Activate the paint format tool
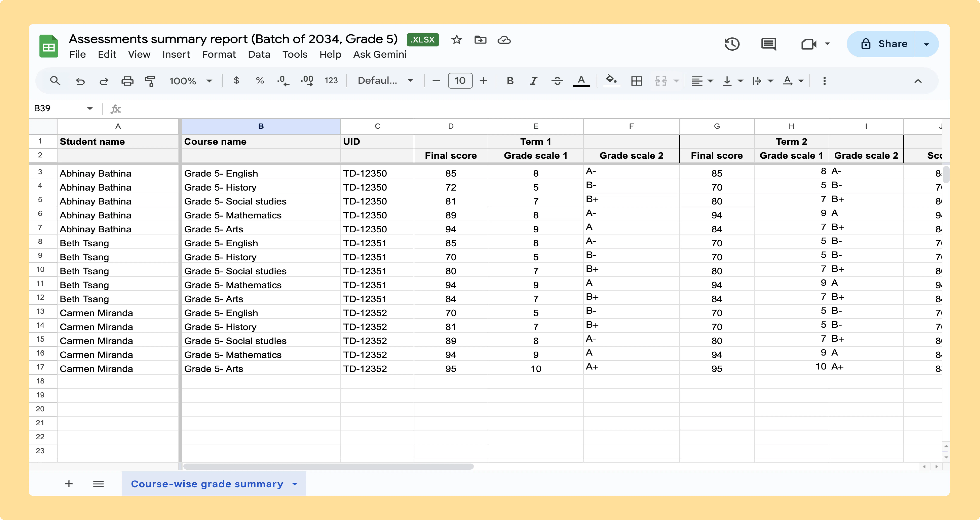This screenshot has width=980, height=520. (x=150, y=81)
